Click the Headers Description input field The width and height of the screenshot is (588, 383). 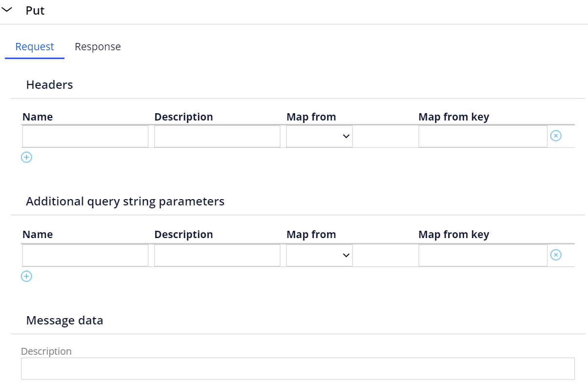point(217,136)
